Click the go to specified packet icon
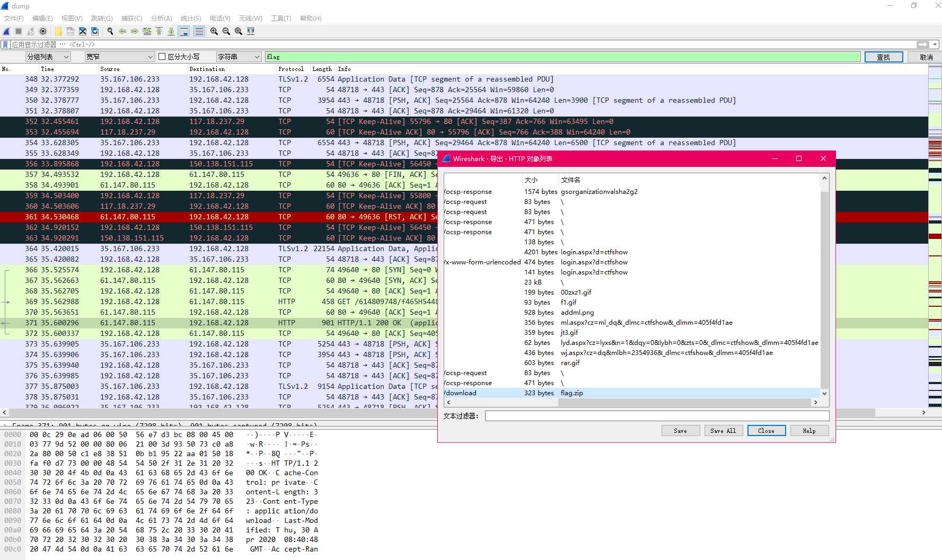The image size is (942, 560). [x=147, y=31]
